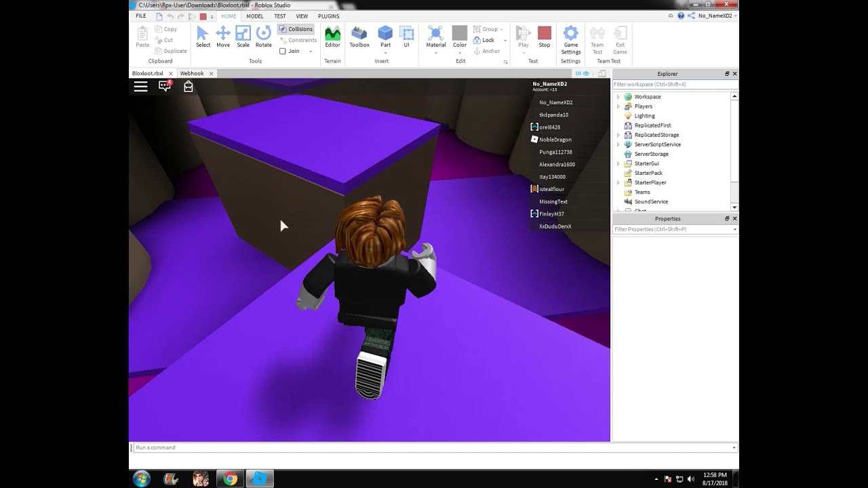Click the new file icon in quick access
Image resolution: width=868 pixels, height=488 pixels.
click(x=159, y=16)
